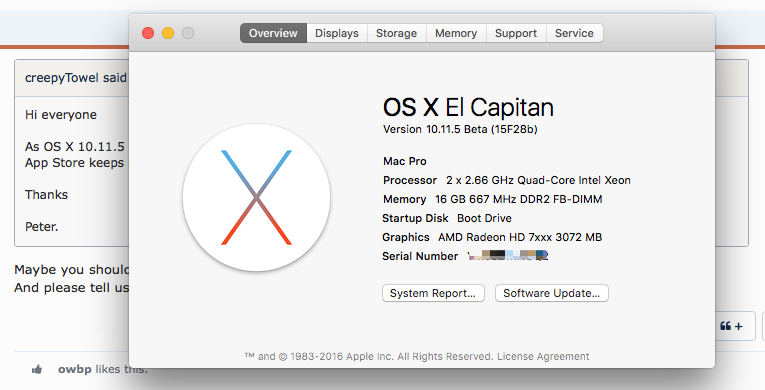765x390 pixels.
Task: Go to the Support tab
Action: coord(516,33)
